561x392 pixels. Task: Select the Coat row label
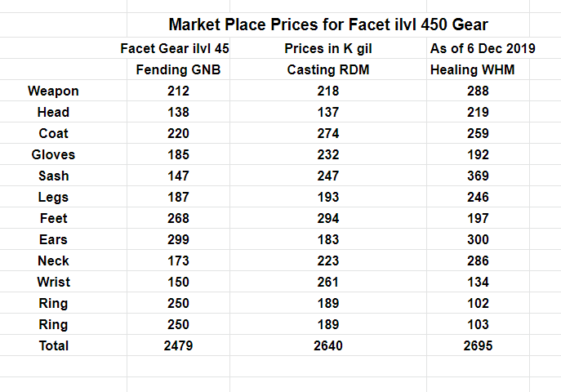[54, 134]
